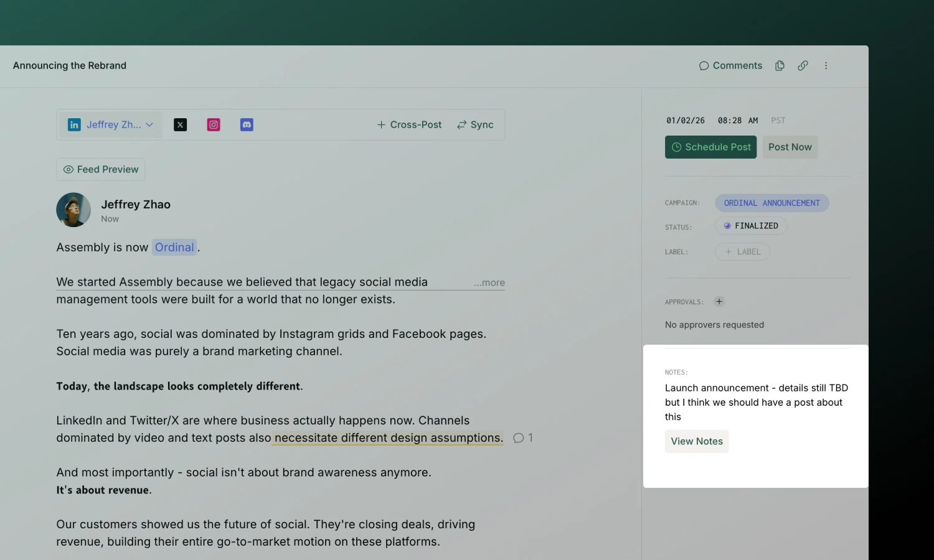Click the 'No approvers requested' text
This screenshot has height=560, width=934.
714,325
